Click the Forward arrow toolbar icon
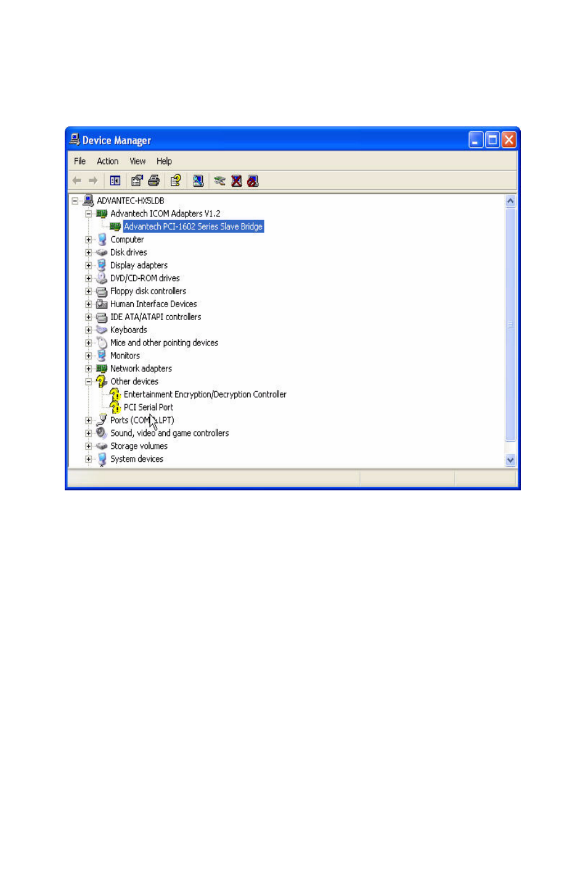The width and height of the screenshot is (588, 882). [93, 181]
